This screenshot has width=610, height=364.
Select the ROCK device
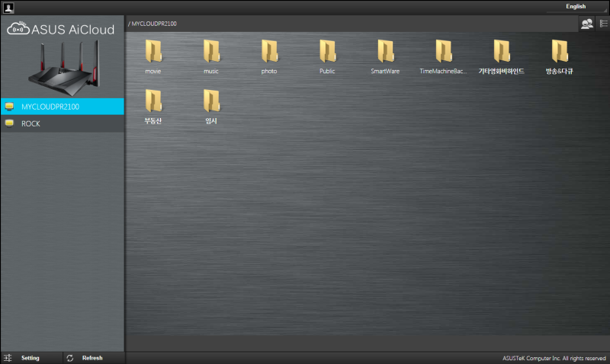[x=63, y=123]
